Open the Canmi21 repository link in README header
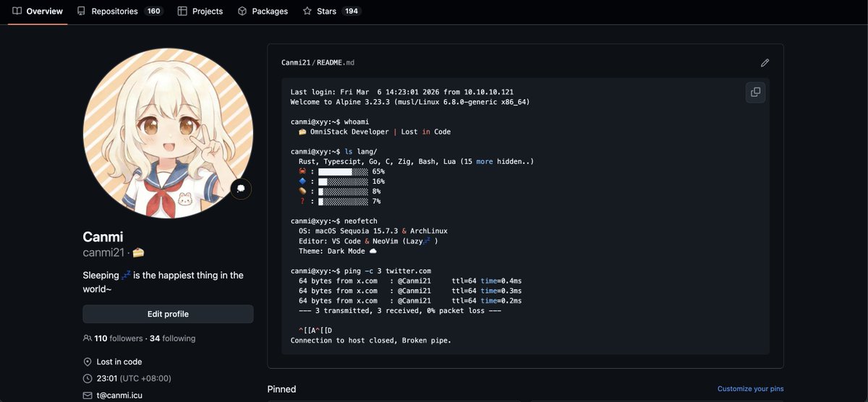The image size is (868, 402). [x=296, y=63]
